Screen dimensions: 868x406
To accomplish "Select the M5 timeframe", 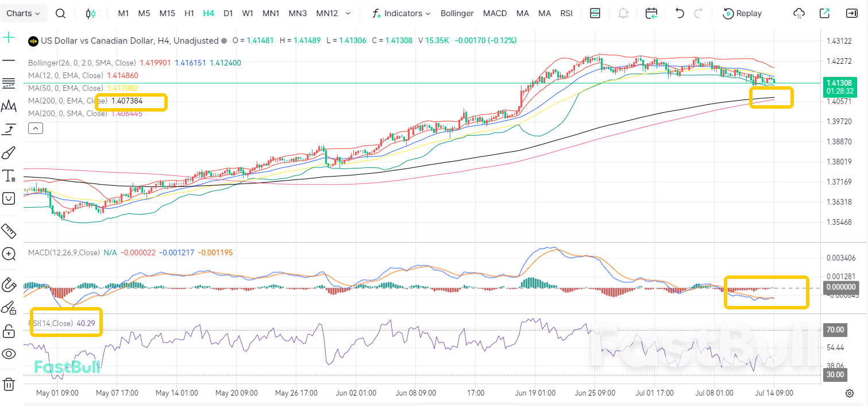I will 144,13.
